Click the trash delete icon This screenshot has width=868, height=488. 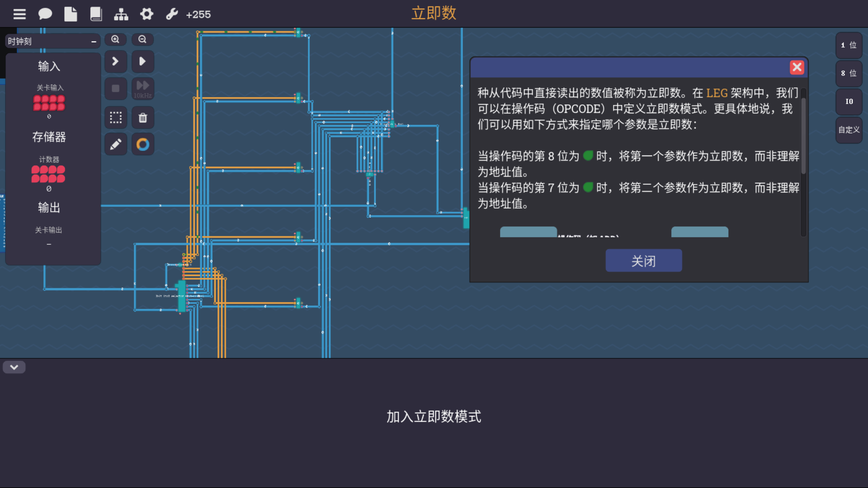(x=143, y=118)
